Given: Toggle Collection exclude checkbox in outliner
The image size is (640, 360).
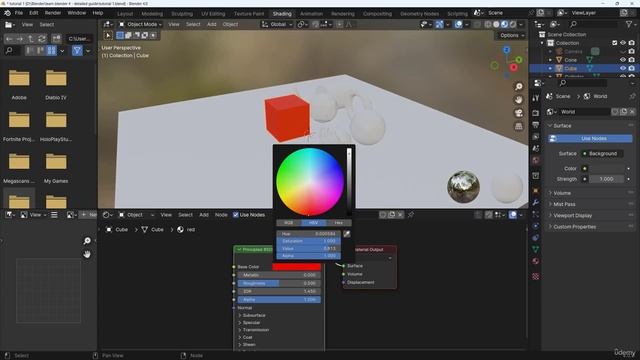Looking at the screenshot, I should pos(615,43).
